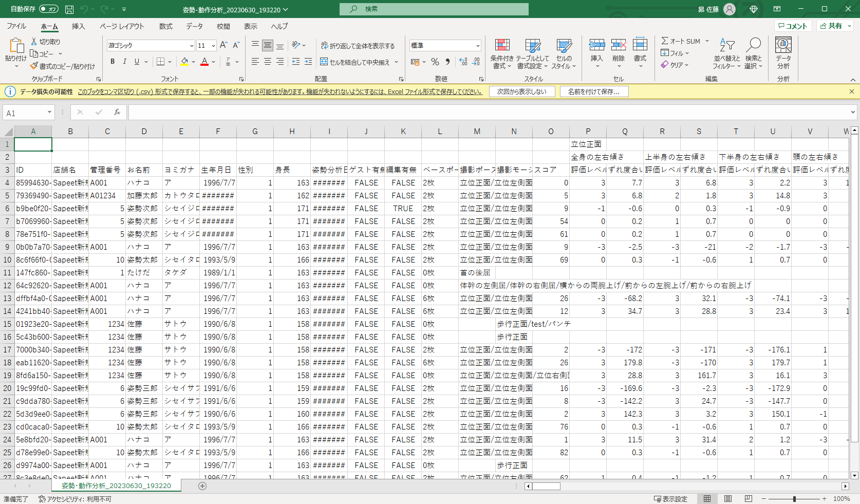Click the zoom slider in status bar
The height and width of the screenshot is (504, 860).
794,499
